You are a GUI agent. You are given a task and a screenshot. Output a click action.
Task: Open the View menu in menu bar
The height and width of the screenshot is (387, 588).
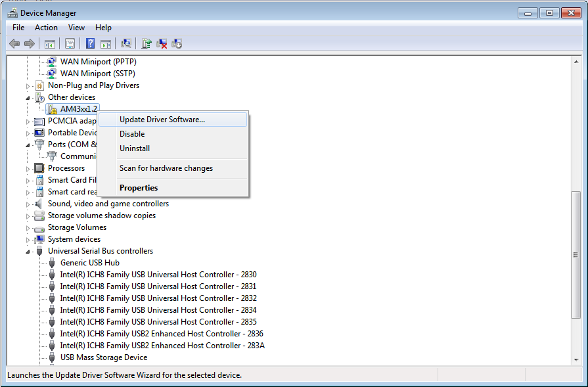coord(76,28)
